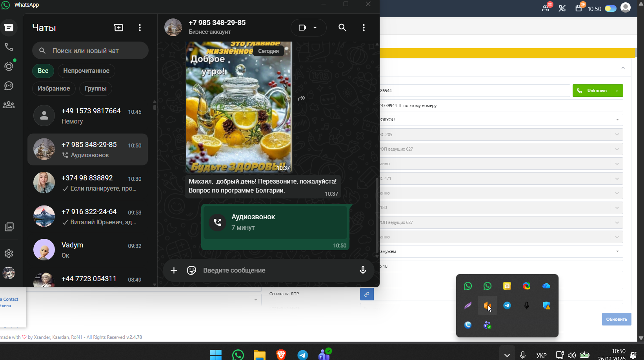Focus the Поиск или новый чат search box

tap(90, 51)
